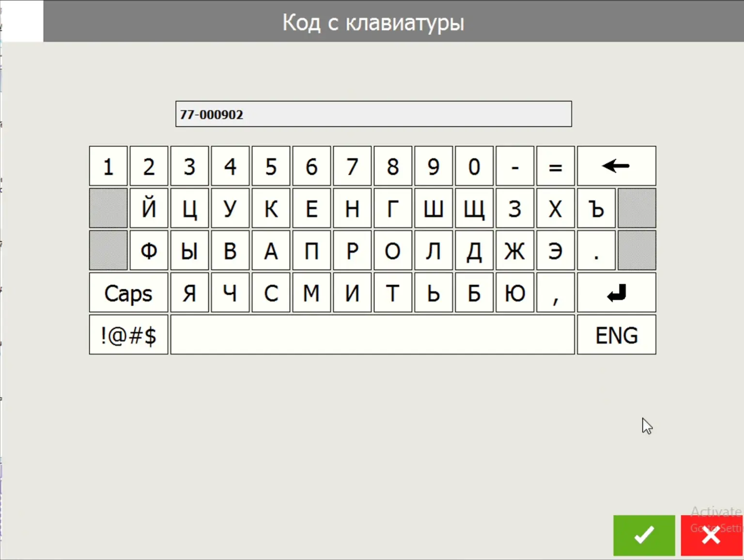Viewport: 744px width, 560px height.
Task: Tap the letter Г key
Action: pos(393,208)
